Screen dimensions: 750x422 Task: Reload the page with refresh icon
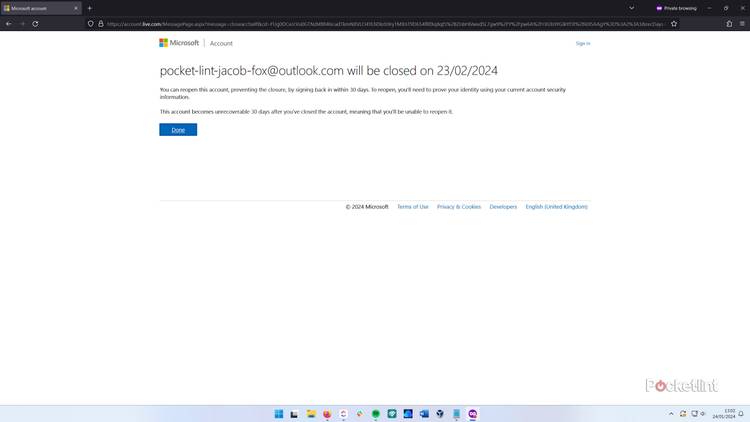click(x=35, y=23)
